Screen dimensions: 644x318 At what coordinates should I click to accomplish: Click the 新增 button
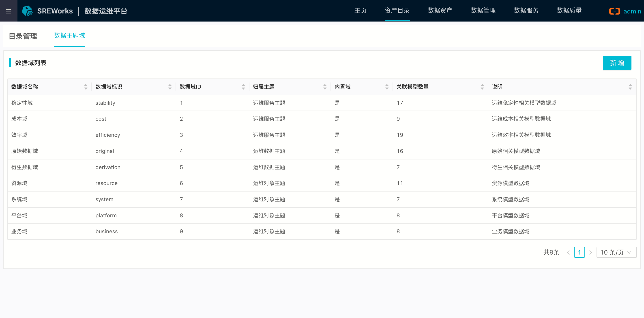pos(617,63)
